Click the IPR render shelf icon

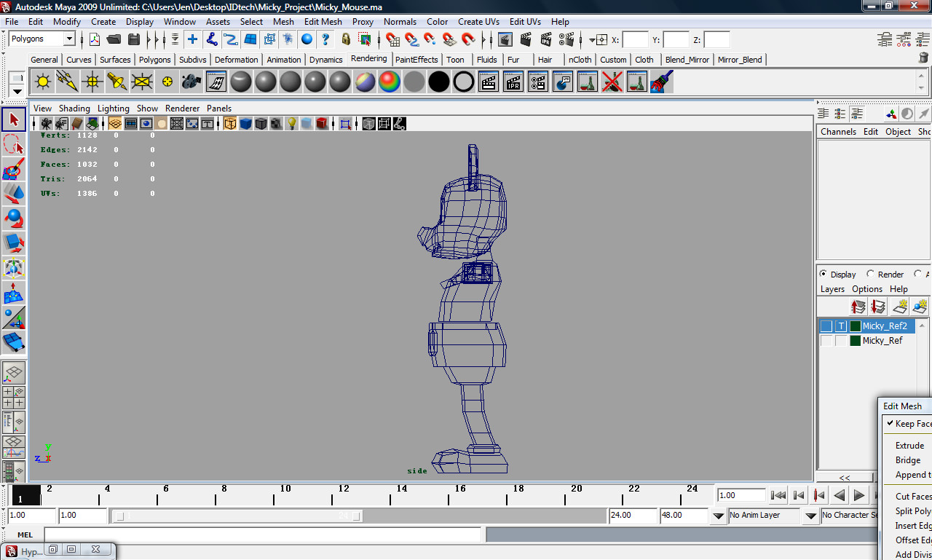513,82
